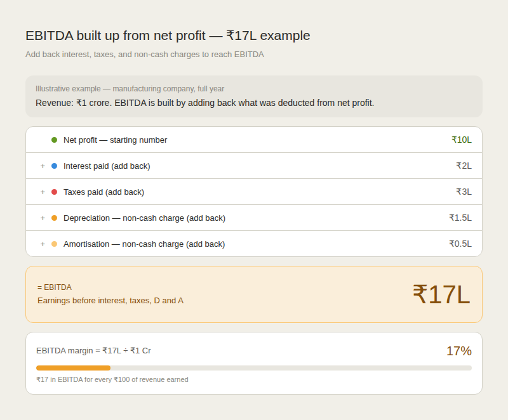Click the red dot beside Taxes paid
508x420 pixels.
click(54, 192)
